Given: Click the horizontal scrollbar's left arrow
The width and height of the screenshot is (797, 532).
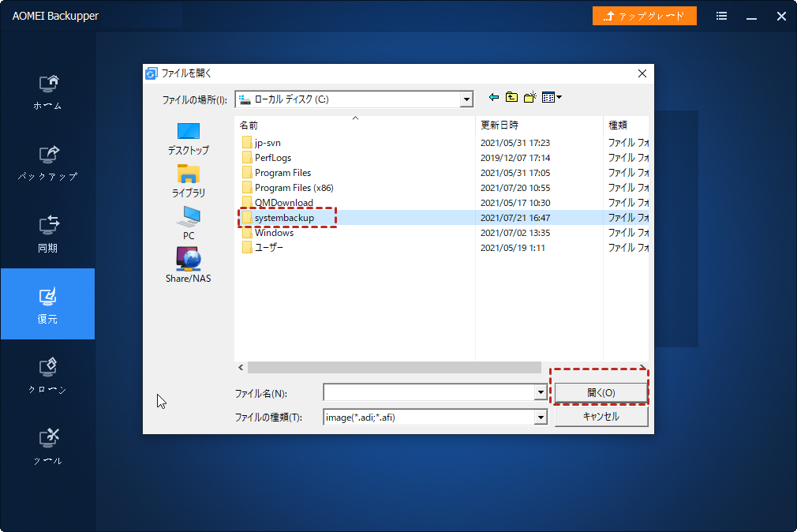Looking at the screenshot, I should (x=241, y=367).
